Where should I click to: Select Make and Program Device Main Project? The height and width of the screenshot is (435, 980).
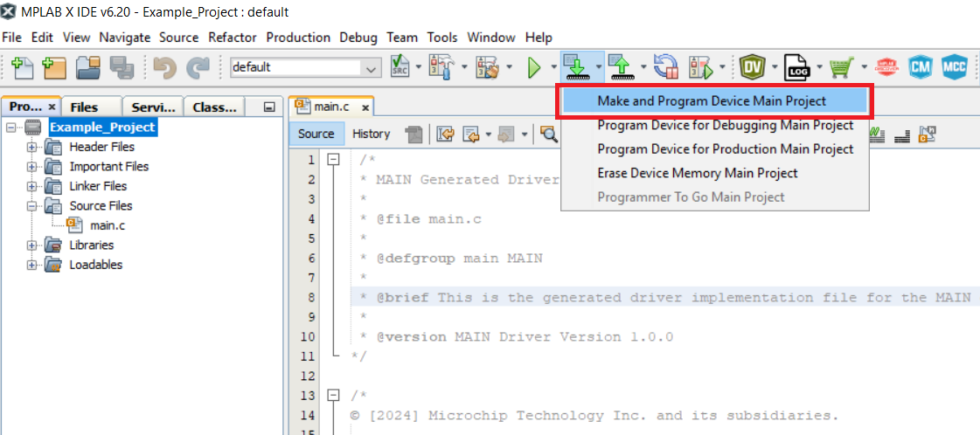click(x=713, y=101)
